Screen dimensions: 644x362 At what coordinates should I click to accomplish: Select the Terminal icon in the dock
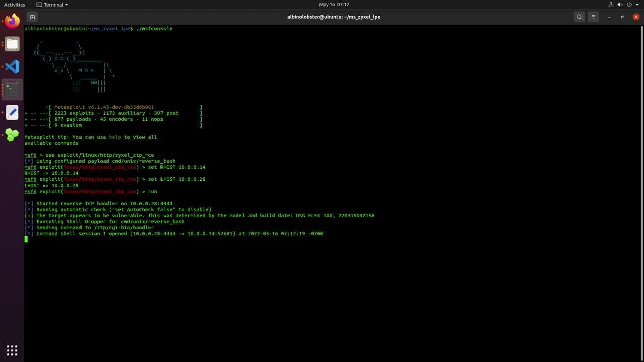[x=12, y=89]
